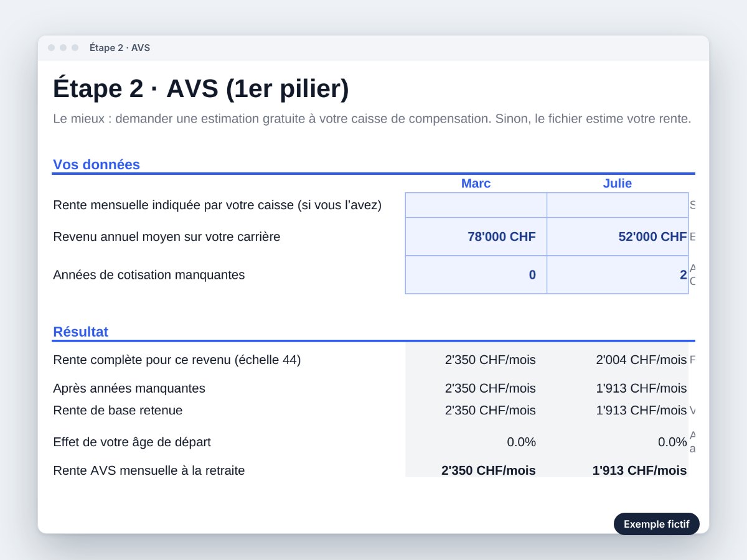The height and width of the screenshot is (560, 747).
Task: Click the third gray window control dot
Action: (75, 47)
